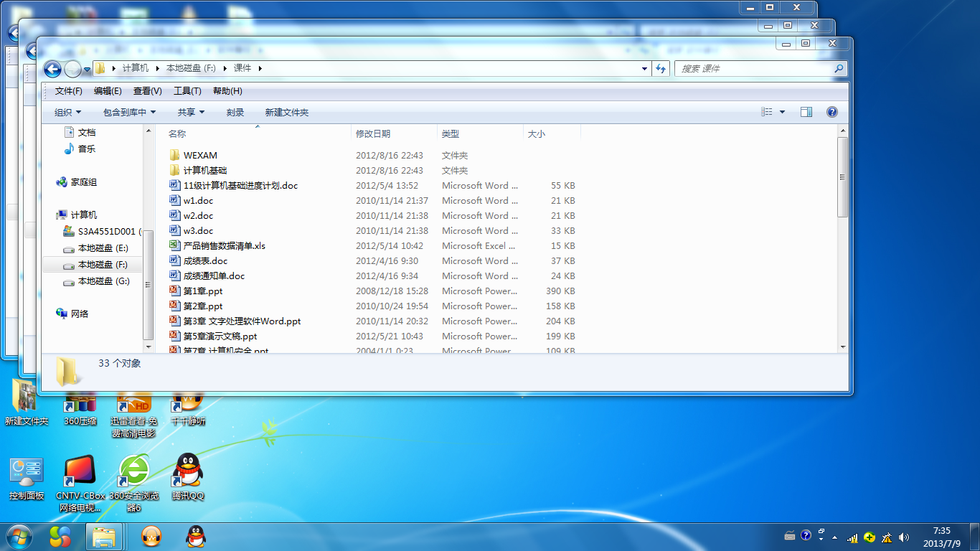The height and width of the screenshot is (551, 980).
Task: Open the 工具(T) menu
Action: (x=187, y=91)
